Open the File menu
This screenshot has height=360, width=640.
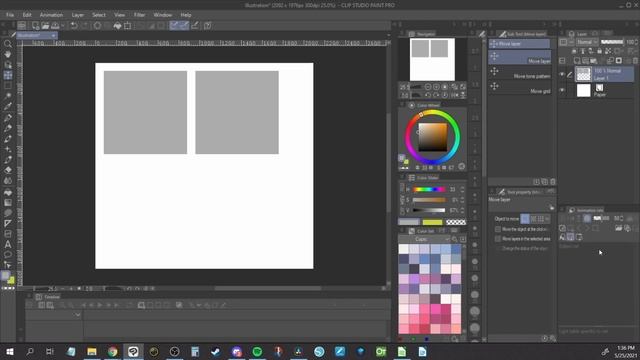coord(10,15)
